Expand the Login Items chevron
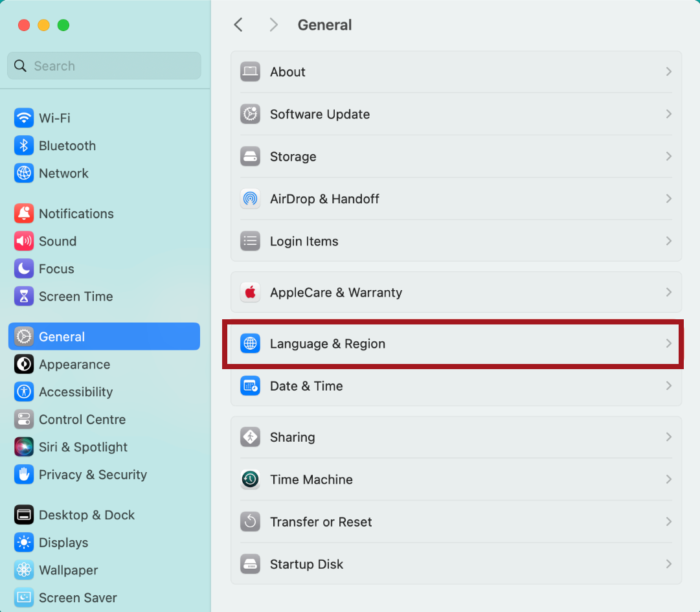700x612 pixels. [668, 241]
